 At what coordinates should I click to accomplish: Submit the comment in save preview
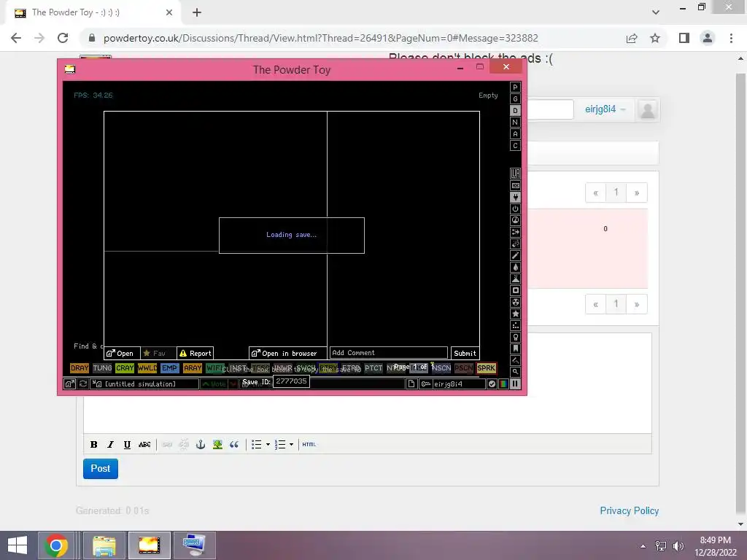tap(465, 354)
